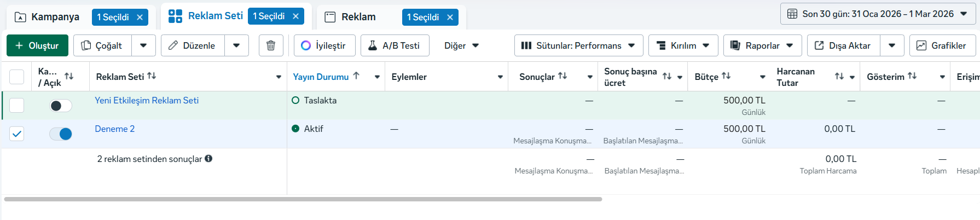Remove the Reklam 1 Seçildi selection X

tap(450, 18)
